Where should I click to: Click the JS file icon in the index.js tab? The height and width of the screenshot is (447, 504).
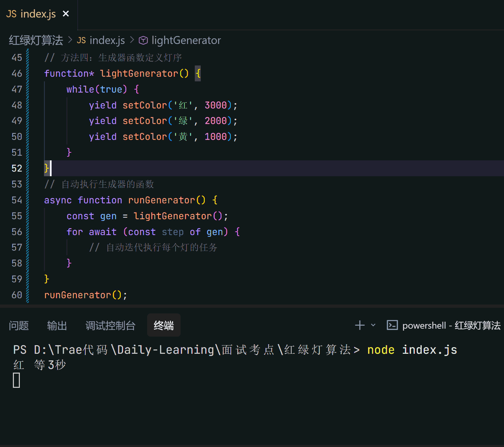tap(11, 14)
